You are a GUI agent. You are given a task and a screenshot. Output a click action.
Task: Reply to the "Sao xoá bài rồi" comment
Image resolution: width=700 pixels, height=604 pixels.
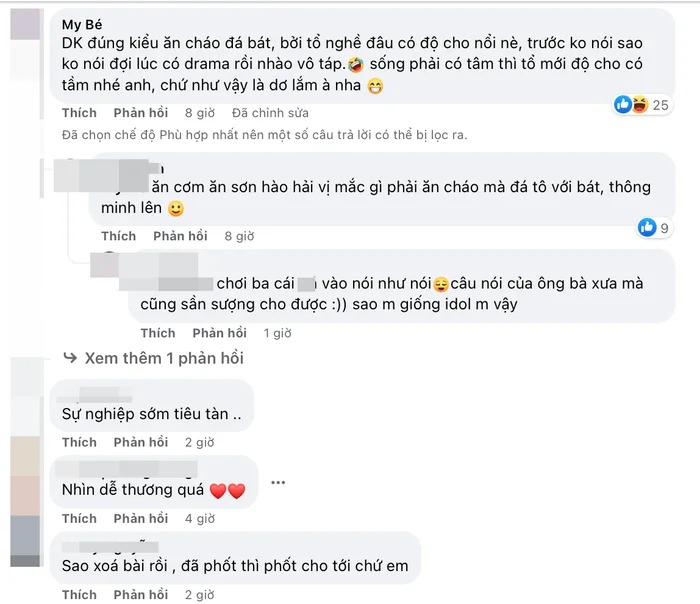tap(140, 594)
